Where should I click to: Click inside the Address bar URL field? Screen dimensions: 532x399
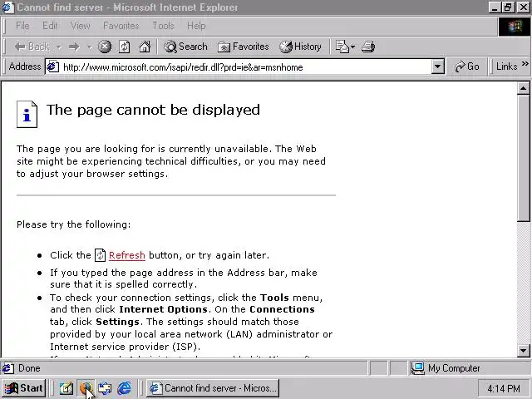point(246,66)
